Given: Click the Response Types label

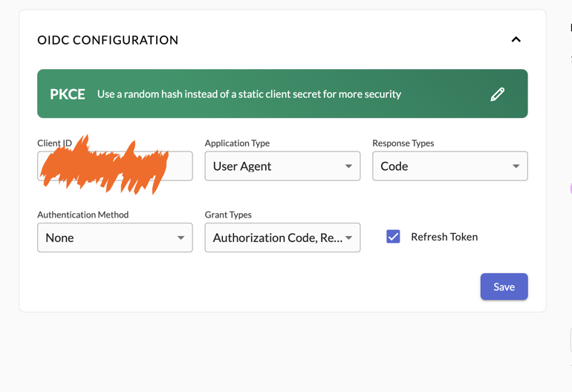Looking at the screenshot, I should [x=403, y=143].
